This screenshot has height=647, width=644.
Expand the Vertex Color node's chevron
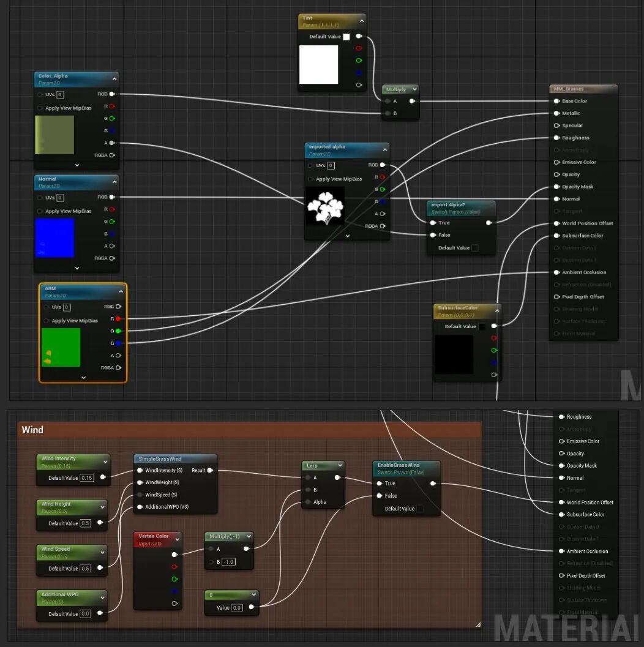click(x=178, y=539)
